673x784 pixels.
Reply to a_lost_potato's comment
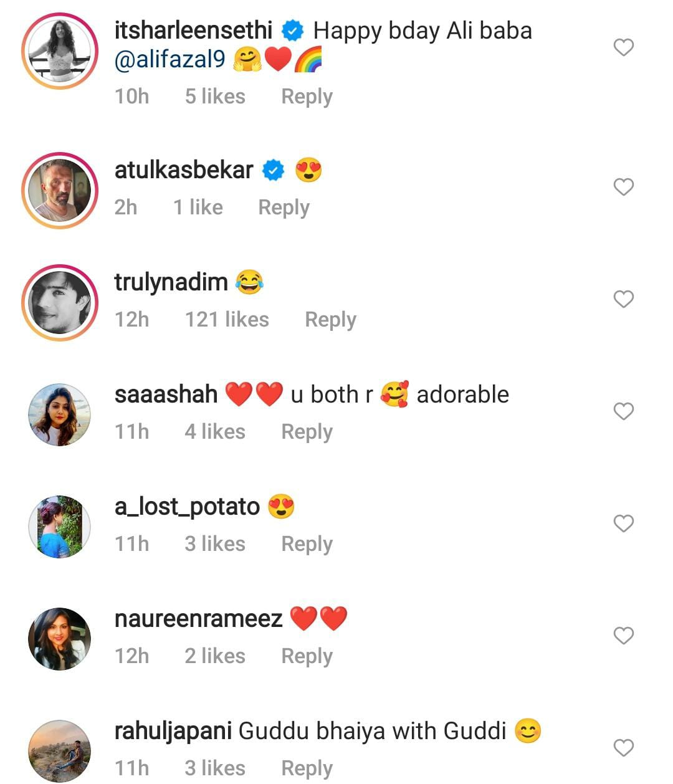point(307,544)
